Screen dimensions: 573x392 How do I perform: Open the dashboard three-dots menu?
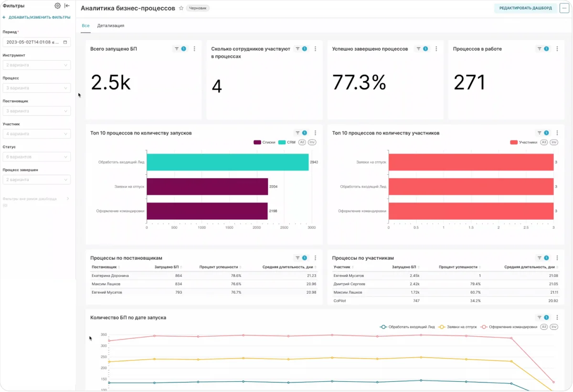point(563,8)
